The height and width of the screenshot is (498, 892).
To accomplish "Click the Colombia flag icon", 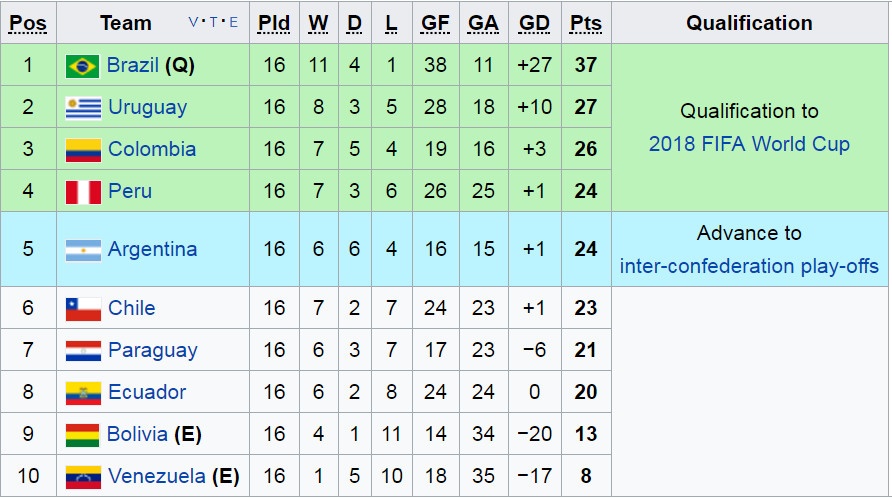I will point(83,150).
